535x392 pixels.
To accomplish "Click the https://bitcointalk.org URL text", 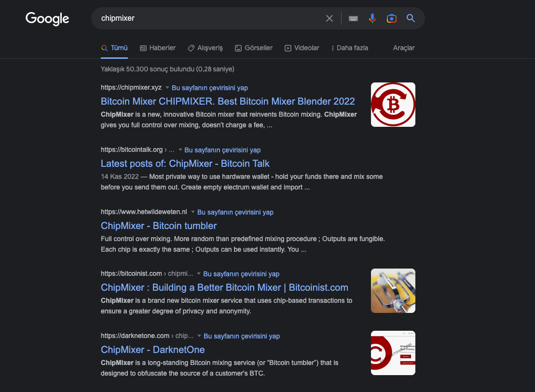I will pyautogui.click(x=132, y=149).
